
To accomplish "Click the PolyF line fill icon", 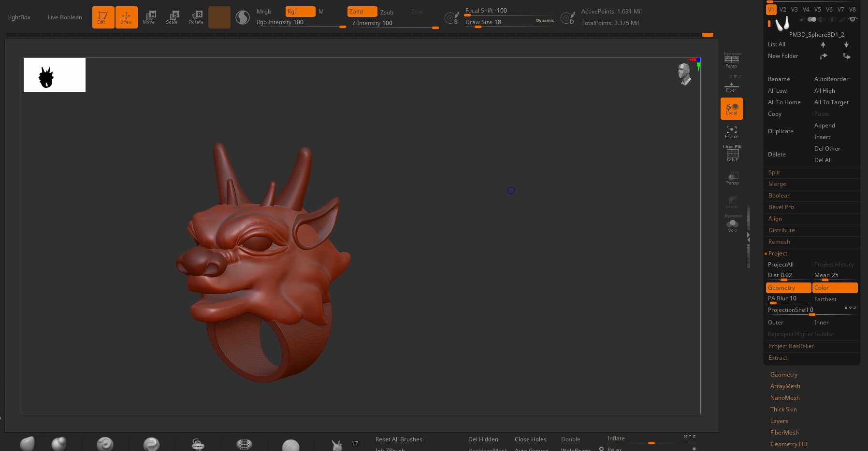I will [732, 155].
